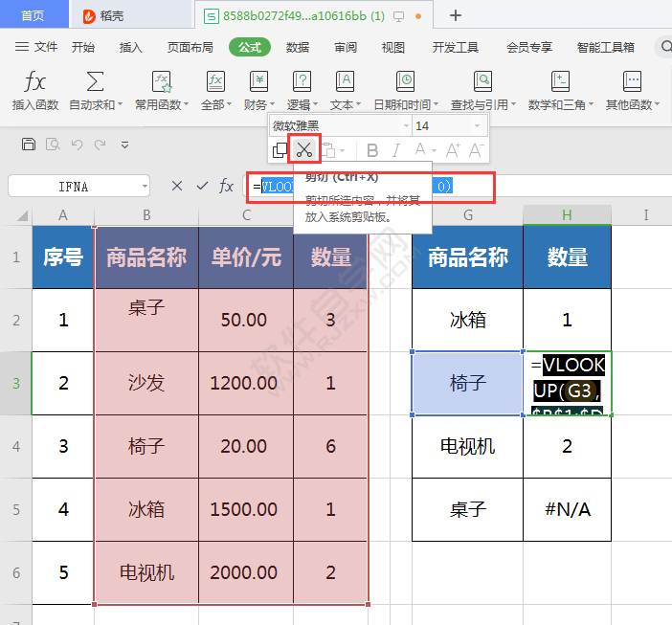672x625 pixels.
Task: Open the 文件 file menu
Action: (x=36, y=47)
